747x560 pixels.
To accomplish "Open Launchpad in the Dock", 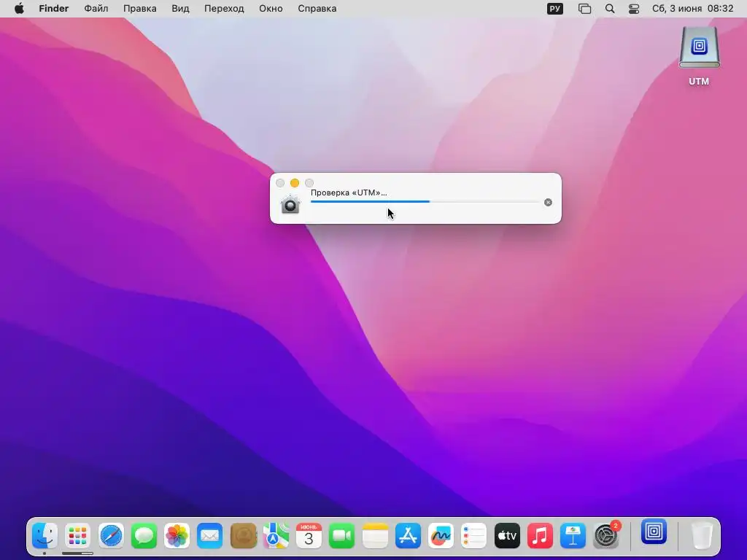I will pos(77,536).
